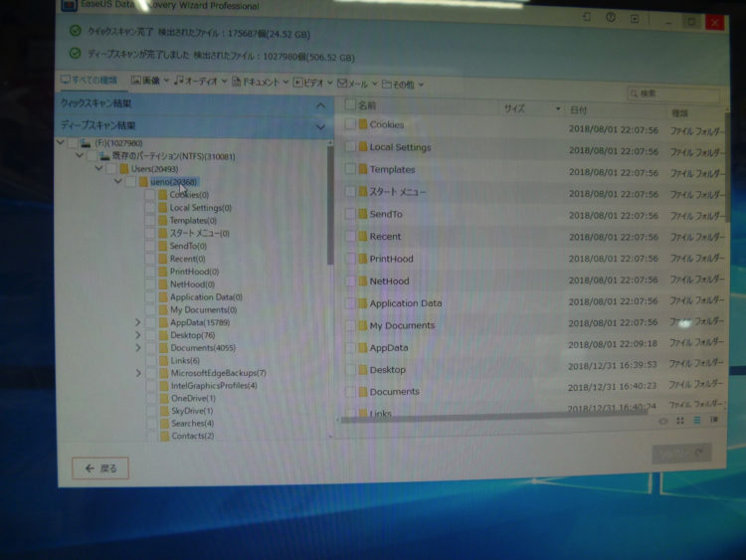
Task: Select My Documents entry in file list
Action: click(402, 325)
